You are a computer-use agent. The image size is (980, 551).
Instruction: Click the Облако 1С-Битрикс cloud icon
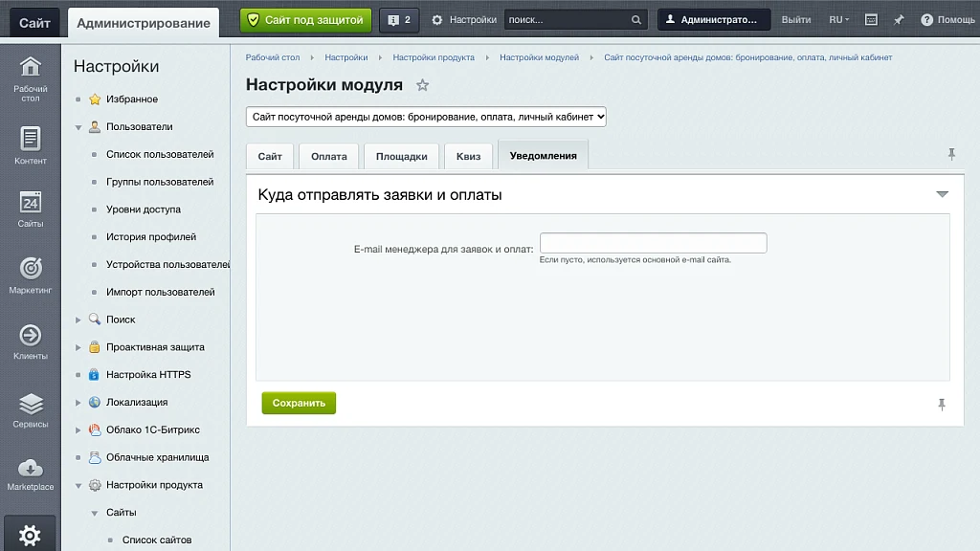[x=95, y=430]
